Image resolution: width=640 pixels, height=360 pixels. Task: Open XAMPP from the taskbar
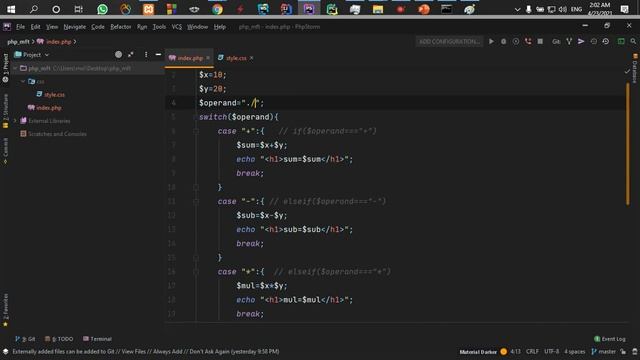149,9
